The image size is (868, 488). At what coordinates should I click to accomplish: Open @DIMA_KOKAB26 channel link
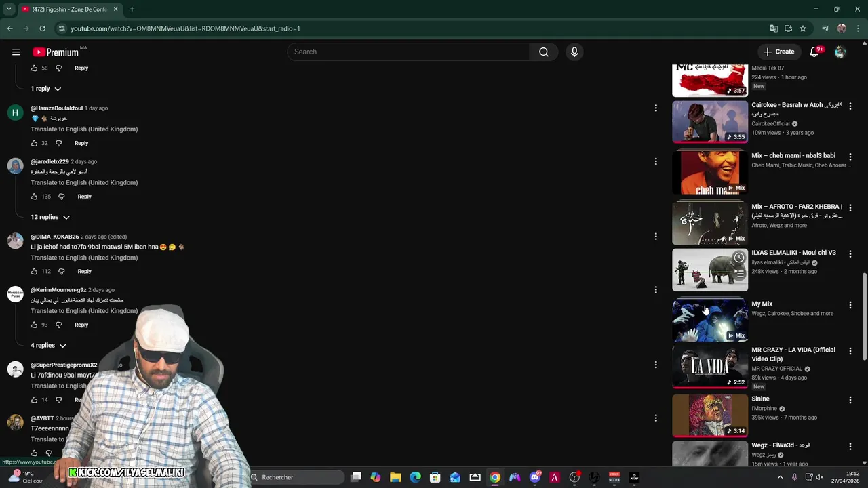pos(55,237)
